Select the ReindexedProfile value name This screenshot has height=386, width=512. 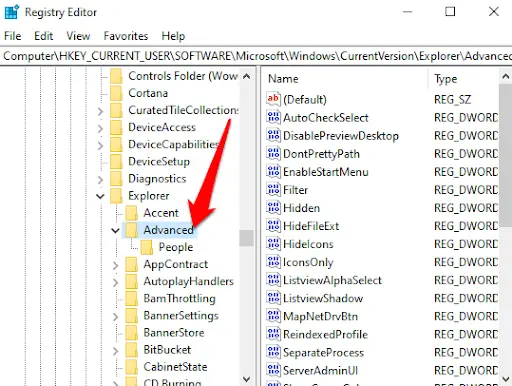pyautogui.click(x=325, y=334)
